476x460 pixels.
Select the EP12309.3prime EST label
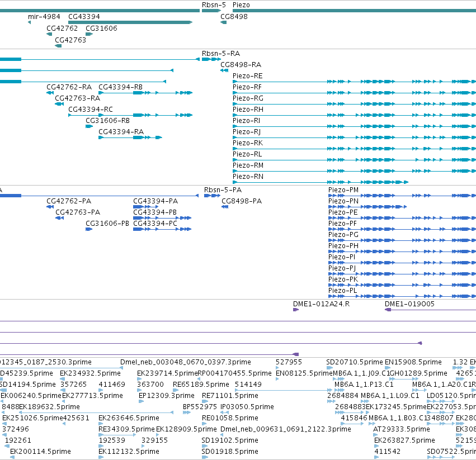coord(166,396)
